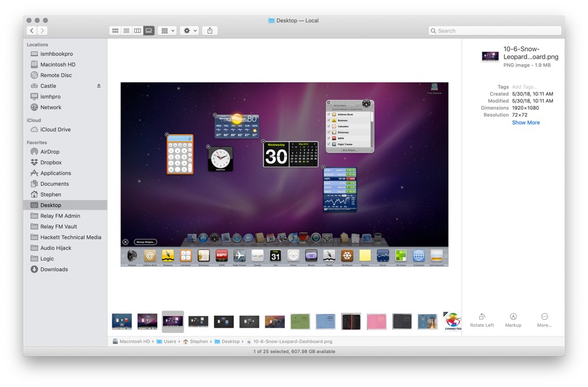Viewport: 588px width, 387px height.
Task: Open the Logic folder in sidebar
Action: coord(65,259)
